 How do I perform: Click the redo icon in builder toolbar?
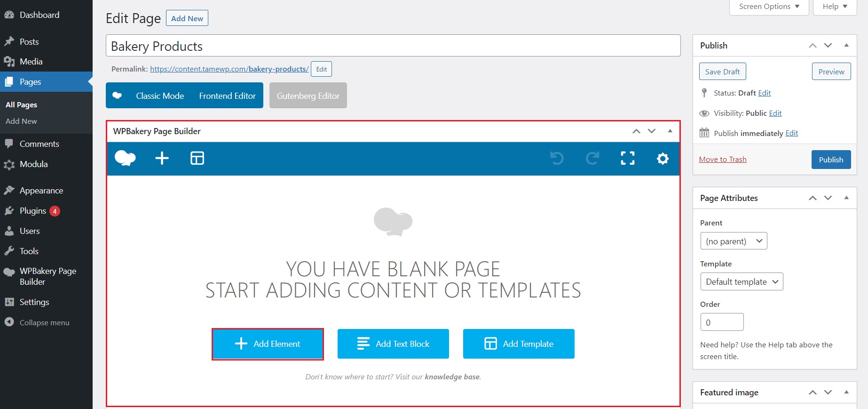tap(592, 158)
